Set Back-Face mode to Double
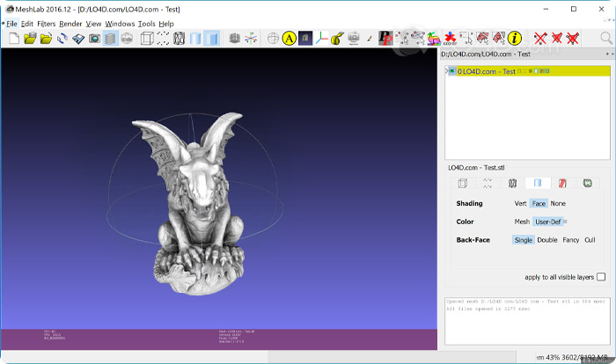The image size is (616, 364). tap(546, 239)
